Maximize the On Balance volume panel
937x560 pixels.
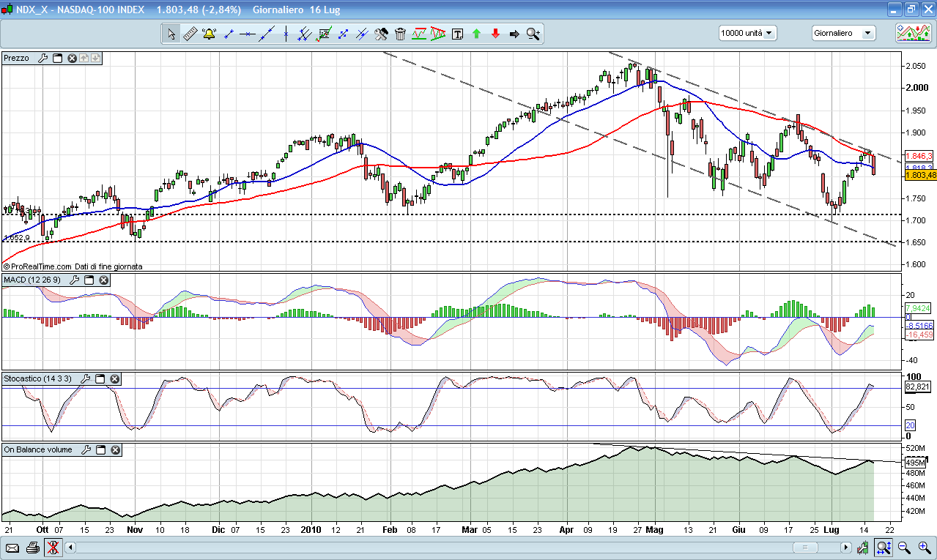point(101,450)
